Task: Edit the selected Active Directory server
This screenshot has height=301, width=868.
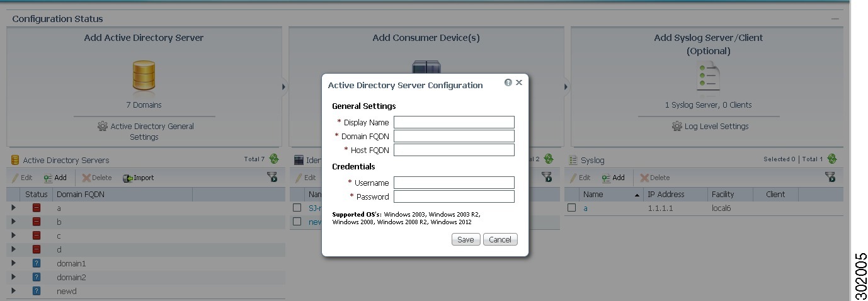Action: pyautogui.click(x=22, y=178)
